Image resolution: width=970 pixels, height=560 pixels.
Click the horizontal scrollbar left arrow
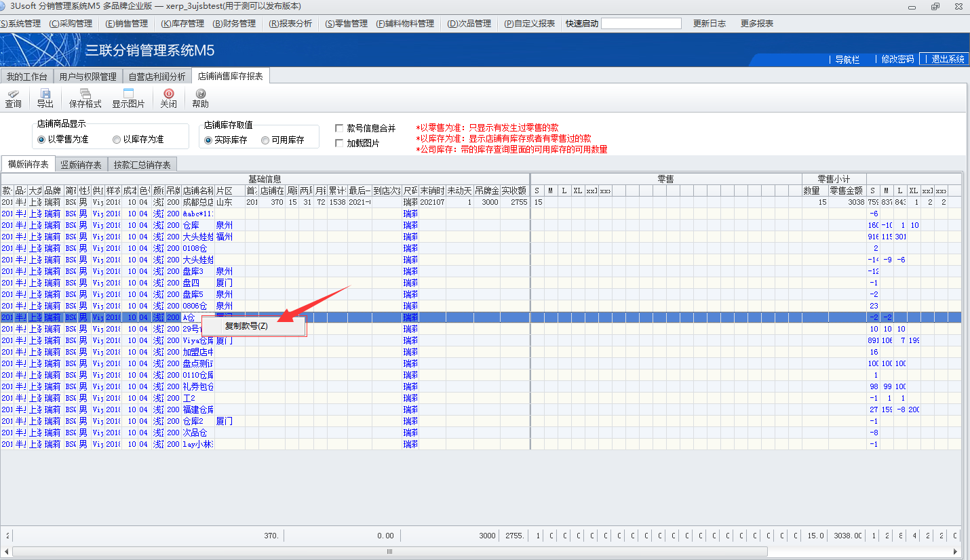(6, 551)
